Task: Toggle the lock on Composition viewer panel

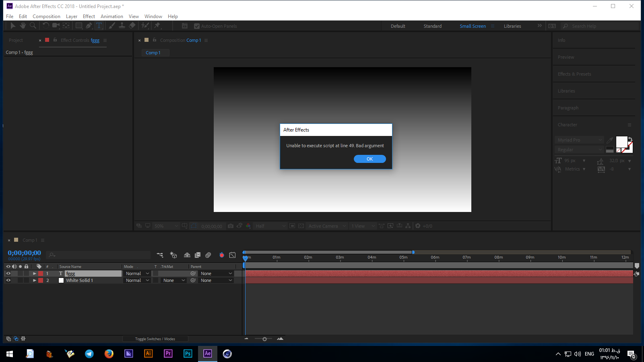Action: 155,40
